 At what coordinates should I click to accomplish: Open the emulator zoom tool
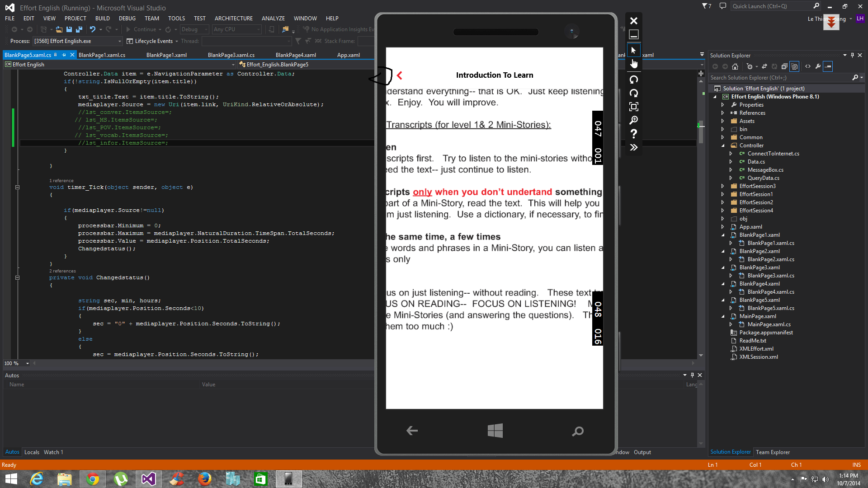click(634, 120)
